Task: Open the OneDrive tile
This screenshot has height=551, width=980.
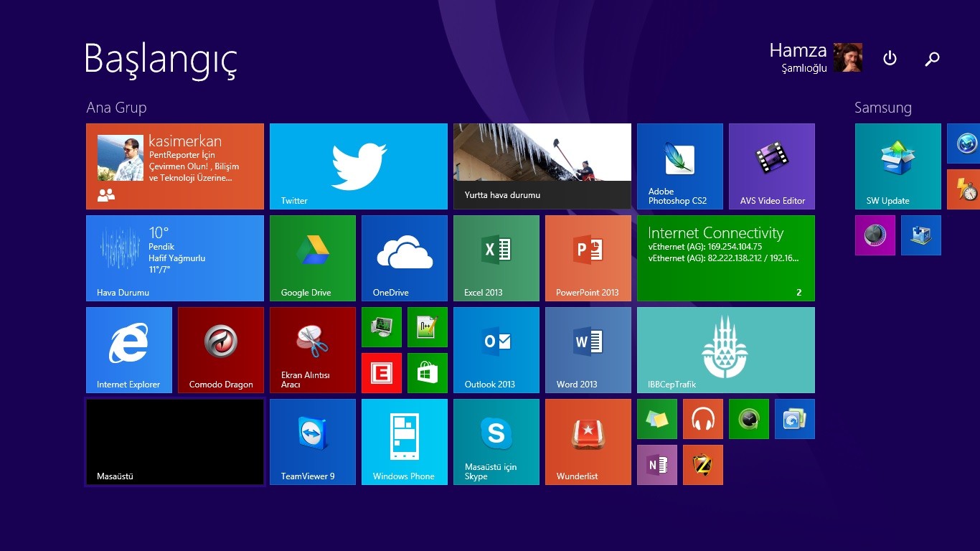Action: pyautogui.click(x=405, y=258)
